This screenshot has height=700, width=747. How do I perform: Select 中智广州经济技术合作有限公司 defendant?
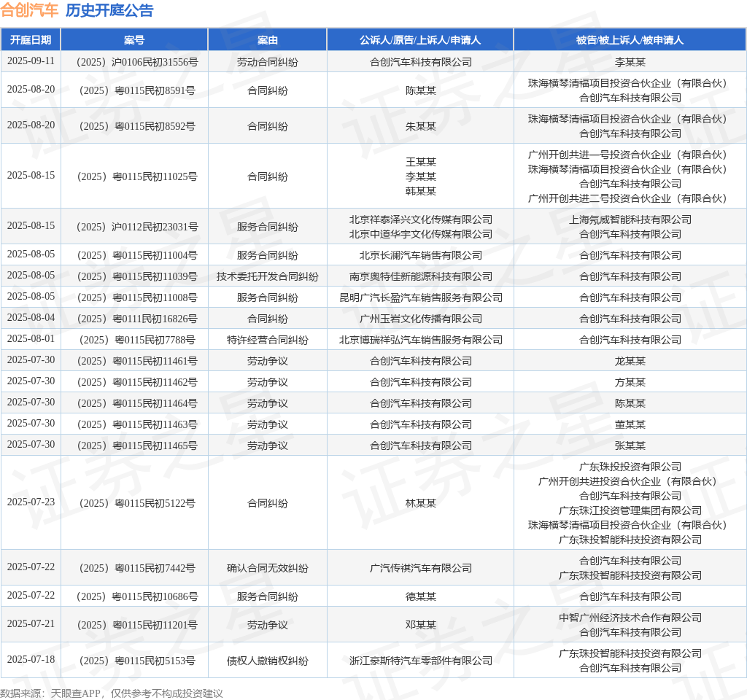tap(630, 618)
